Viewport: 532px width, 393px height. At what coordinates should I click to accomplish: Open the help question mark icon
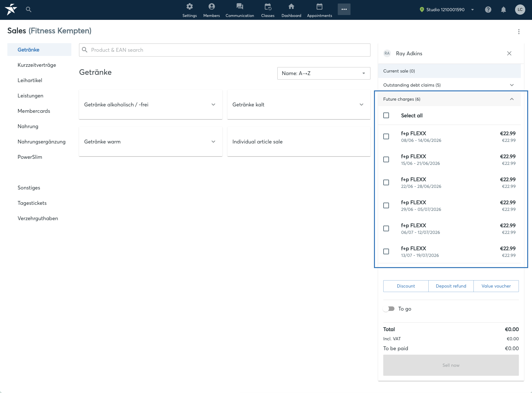tap(488, 10)
